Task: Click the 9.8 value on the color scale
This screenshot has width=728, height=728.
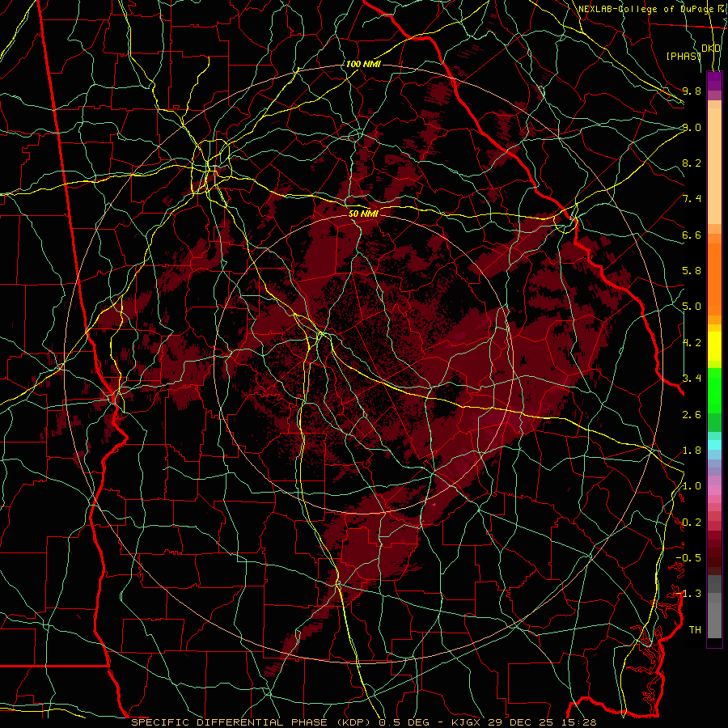Action: pyautogui.click(x=692, y=91)
